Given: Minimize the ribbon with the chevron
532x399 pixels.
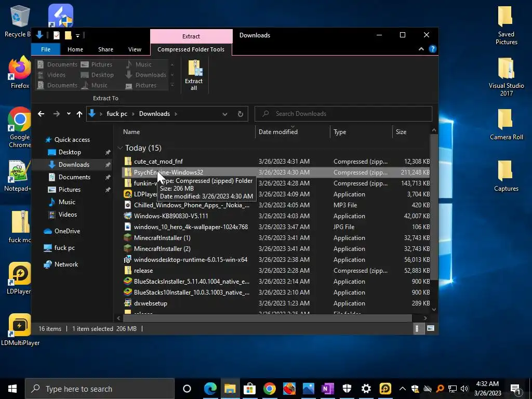Looking at the screenshot, I should pos(421,49).
